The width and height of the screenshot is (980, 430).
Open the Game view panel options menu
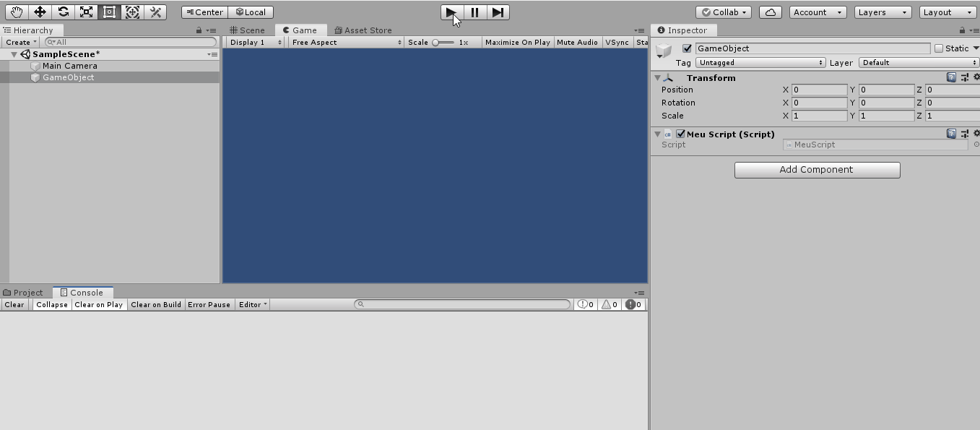[640, 30]
